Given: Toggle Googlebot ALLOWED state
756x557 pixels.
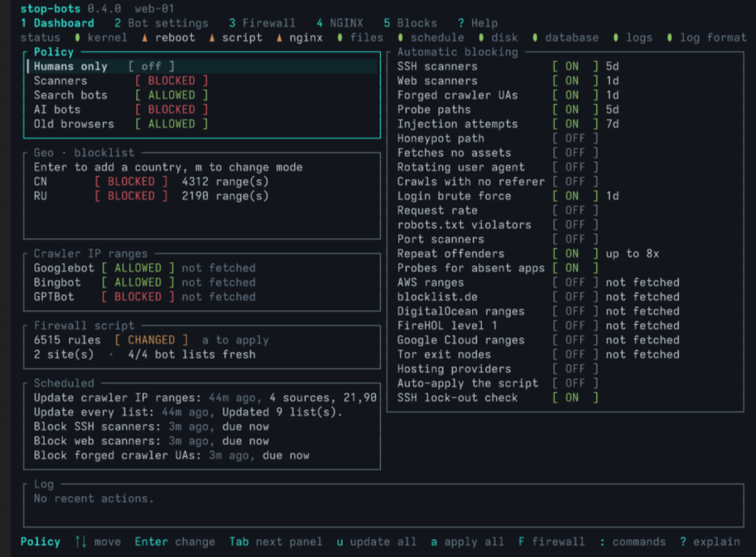Looking at the screenshot, I should point(138,268).
